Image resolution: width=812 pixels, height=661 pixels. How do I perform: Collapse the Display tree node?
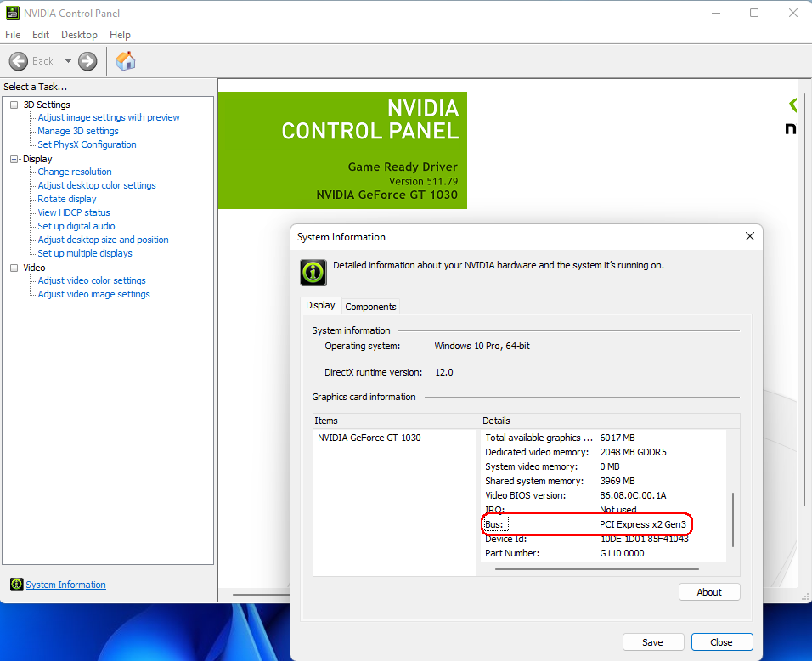(14, 159)
